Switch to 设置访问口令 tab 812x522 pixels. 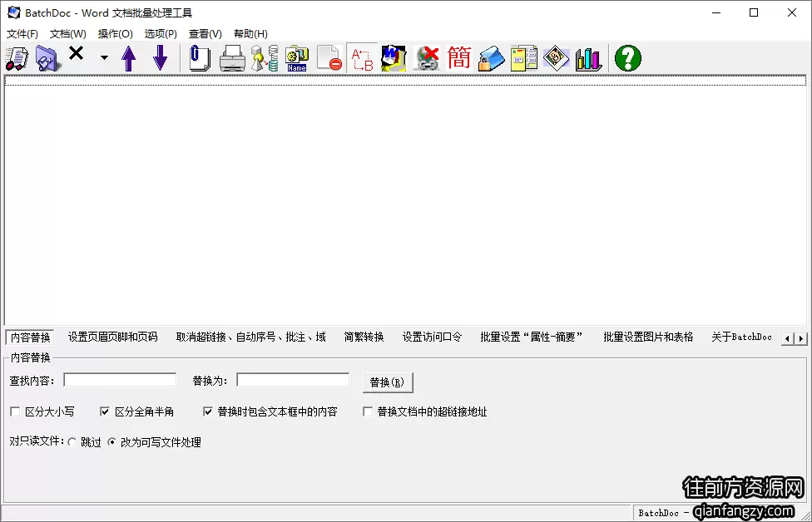coord(432,337)
